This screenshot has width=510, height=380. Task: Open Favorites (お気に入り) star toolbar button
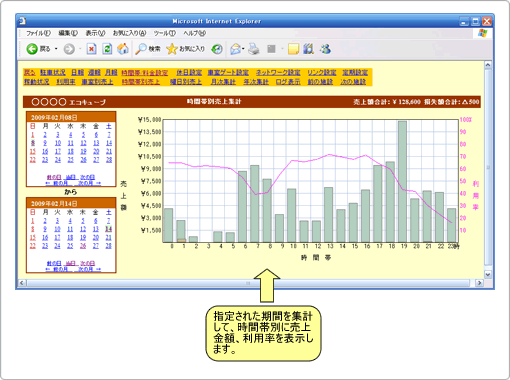(185, 49)
